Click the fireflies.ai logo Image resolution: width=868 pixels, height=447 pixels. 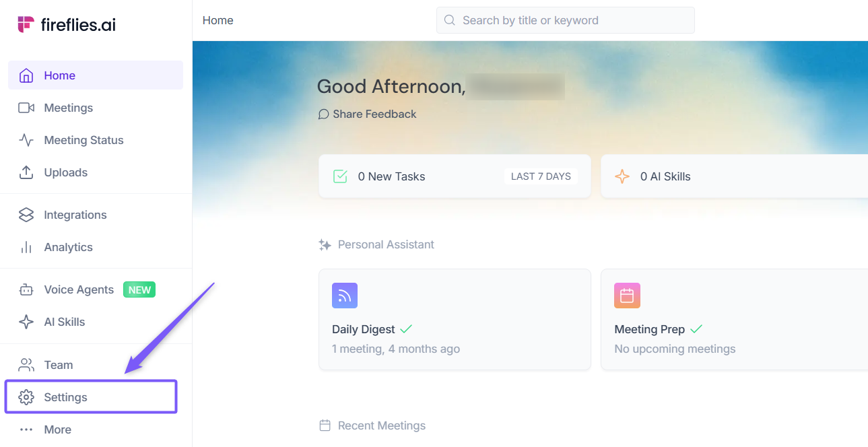click(67, 24)
